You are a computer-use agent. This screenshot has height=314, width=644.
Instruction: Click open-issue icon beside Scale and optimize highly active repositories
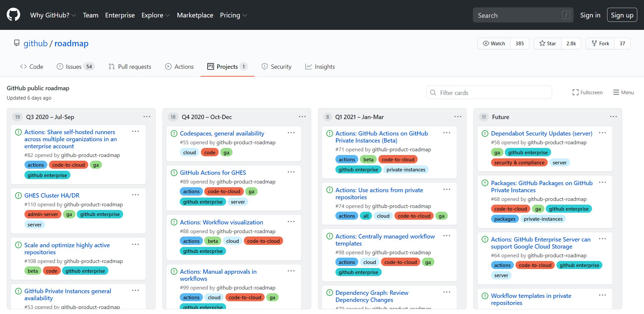(18, 245)
